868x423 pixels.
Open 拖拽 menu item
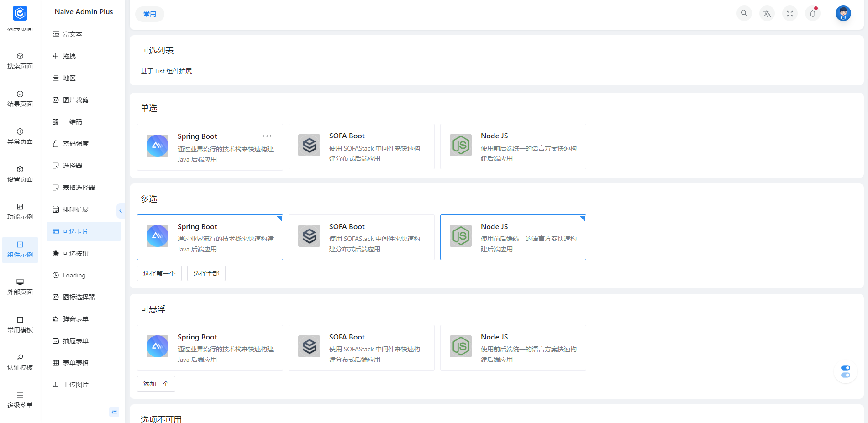[84, 56]
